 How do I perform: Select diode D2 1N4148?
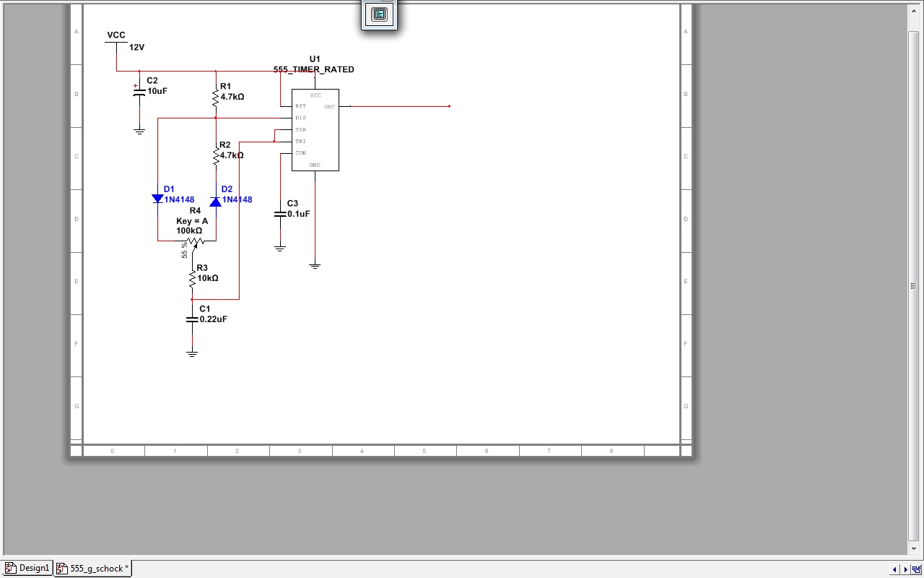point(215,202)
